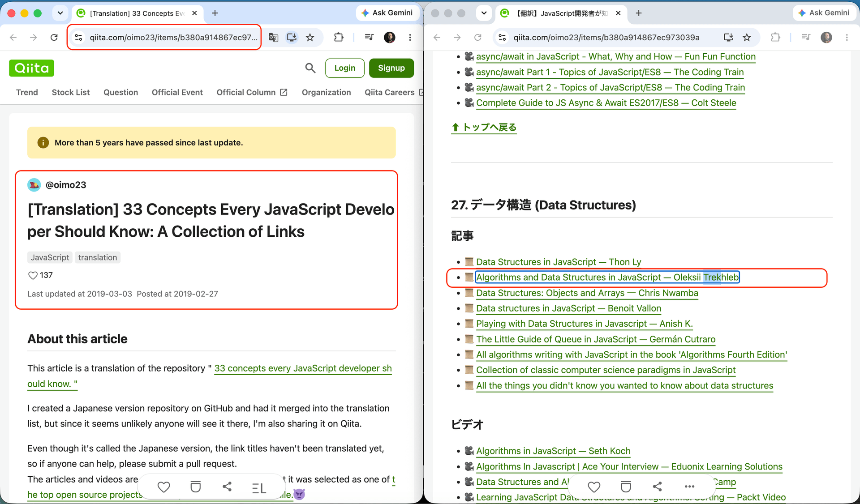Click the install app icon in left address bar
The width and height of the screenshot is (860, 504).
click(292, 38)
